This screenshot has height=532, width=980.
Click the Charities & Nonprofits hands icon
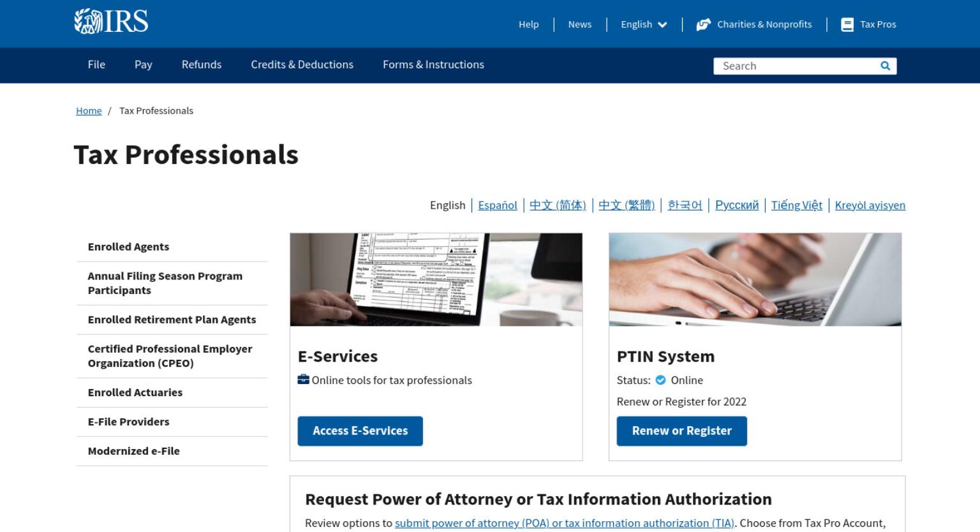703,24
